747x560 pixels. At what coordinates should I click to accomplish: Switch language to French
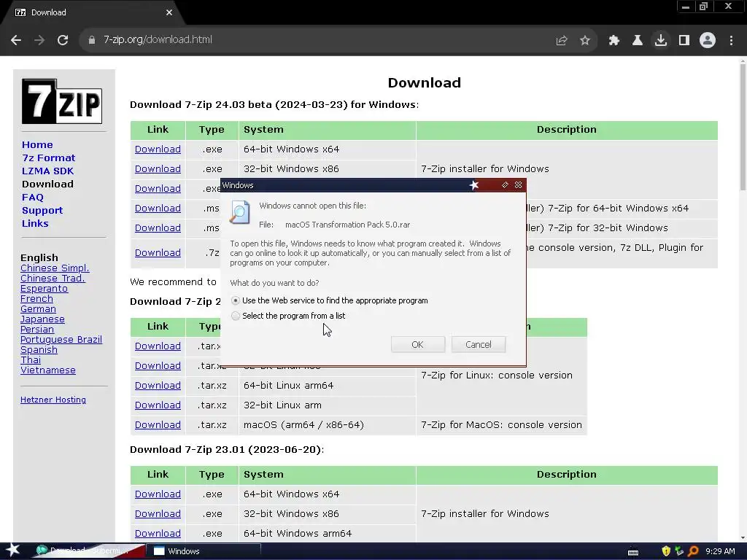tap(36, 298)
